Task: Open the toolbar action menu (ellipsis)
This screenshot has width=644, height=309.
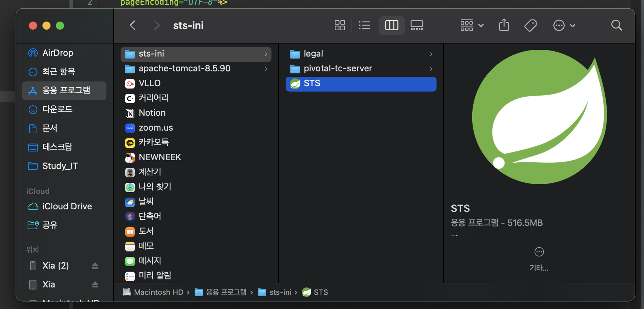Action: (564, 25)
